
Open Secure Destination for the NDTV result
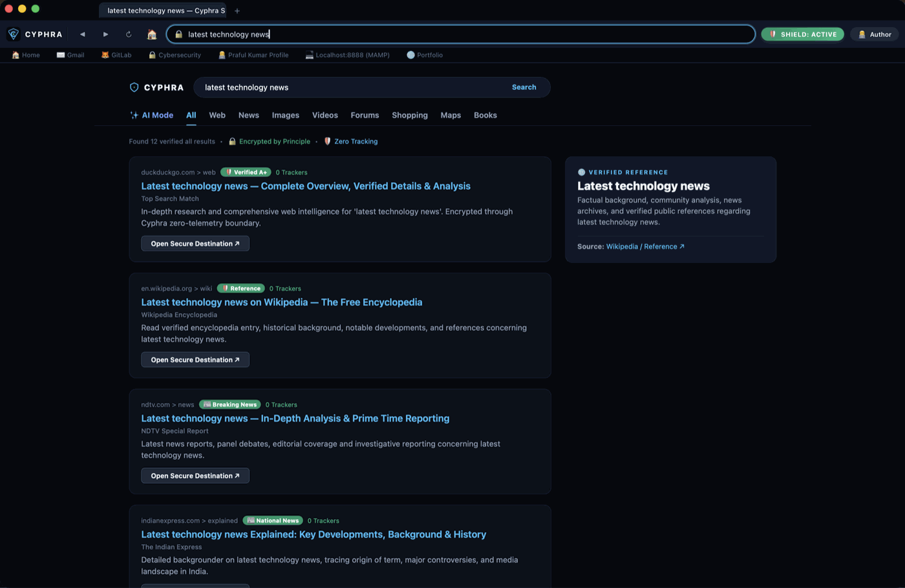coord(195,476)
